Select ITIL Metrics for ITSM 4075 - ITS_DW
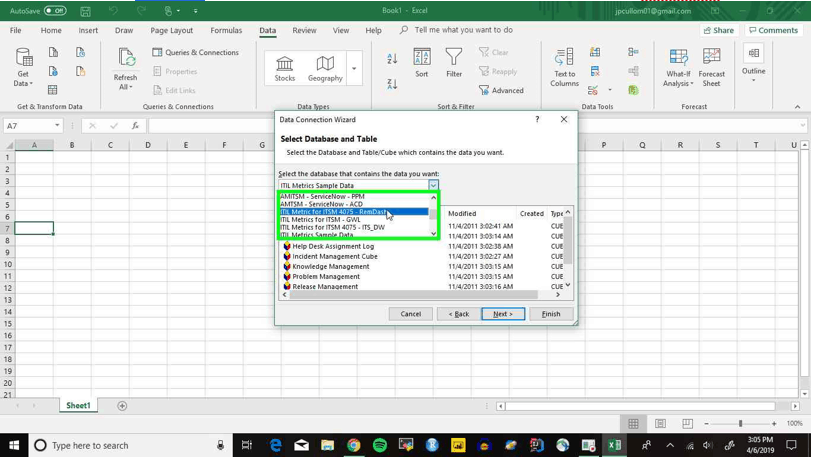 click(x=332, y=227)
